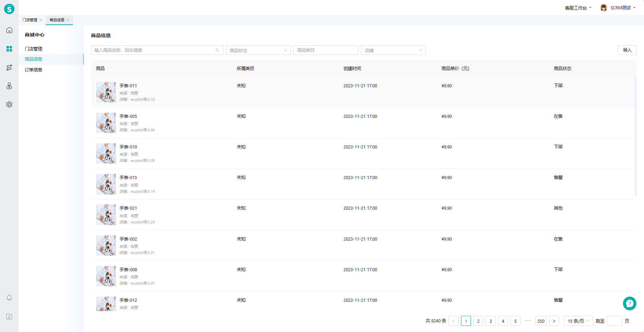
Task: Click the product name 手表-002
Action: click(x=128, y=239)
